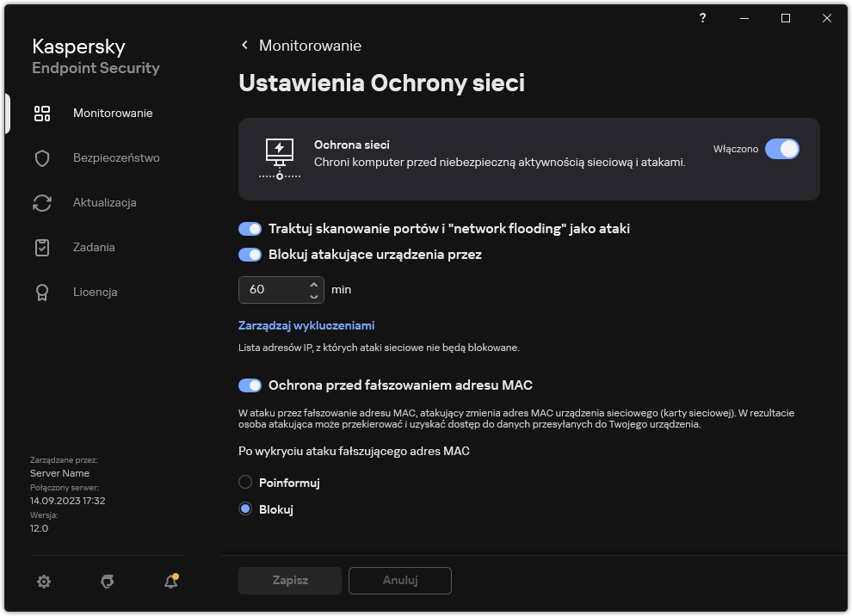Click the Anuluj button
852x616 pixels.
point(399,581)
